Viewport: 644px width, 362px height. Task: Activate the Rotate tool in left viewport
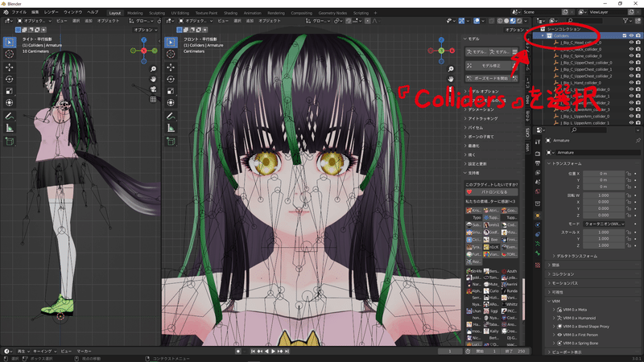(10, 79)
